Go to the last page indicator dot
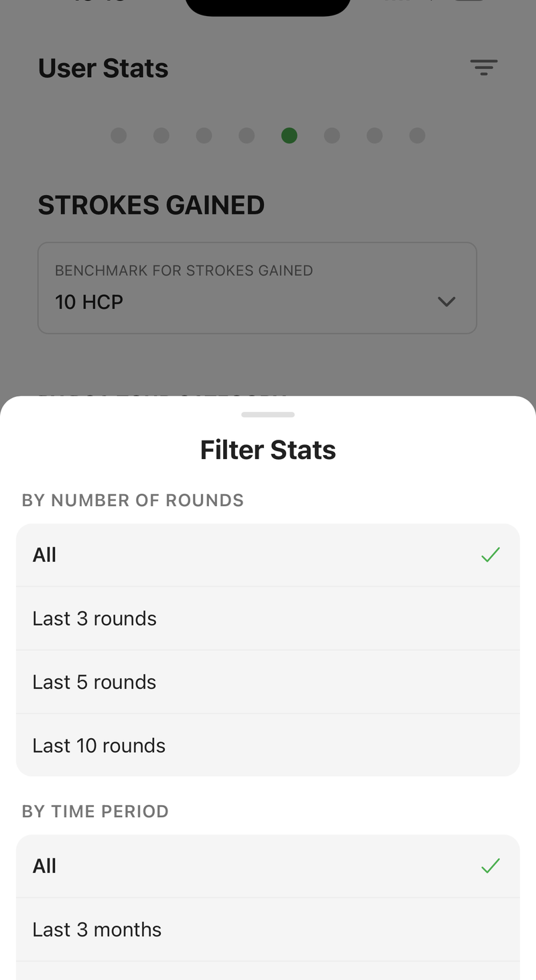This screenshot has height=980, width=536. click(417, 135)
